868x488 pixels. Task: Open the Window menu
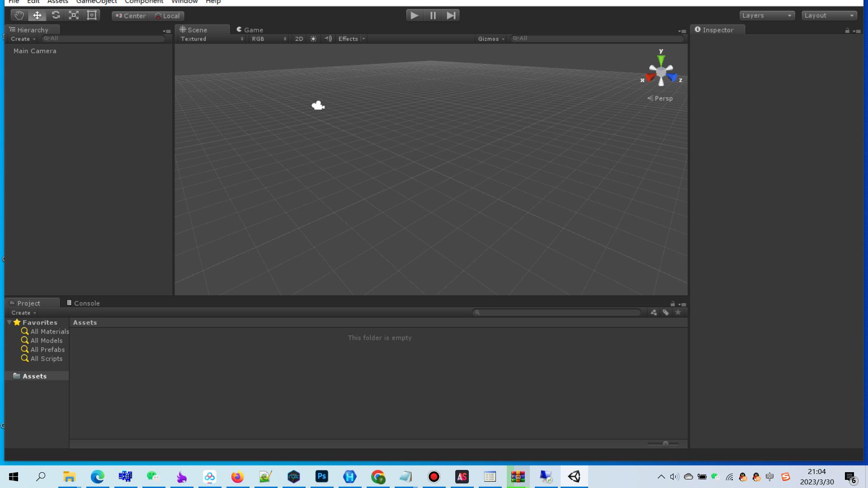[184, 2]
